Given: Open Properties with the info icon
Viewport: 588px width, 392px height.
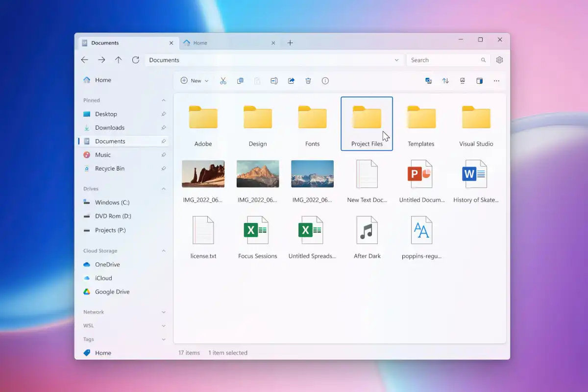Looking at the screenshot, I should [325, 81].
